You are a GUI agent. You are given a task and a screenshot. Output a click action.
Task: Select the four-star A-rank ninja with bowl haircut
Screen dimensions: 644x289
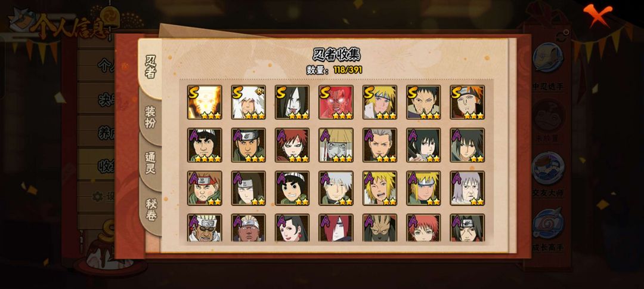click(205, 145)
